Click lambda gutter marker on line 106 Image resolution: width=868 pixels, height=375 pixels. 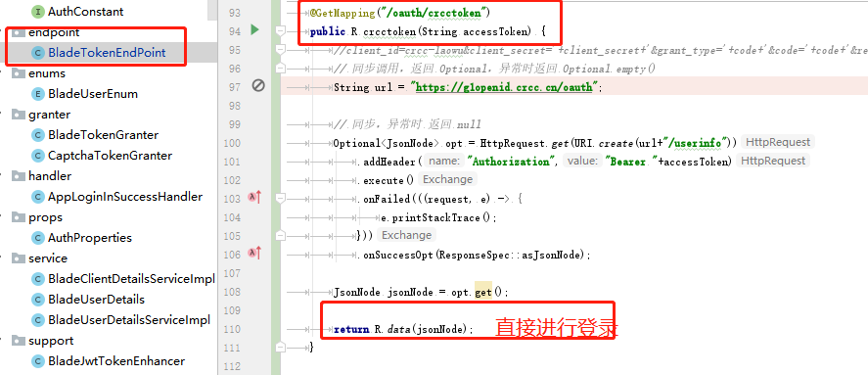point(254,254)
